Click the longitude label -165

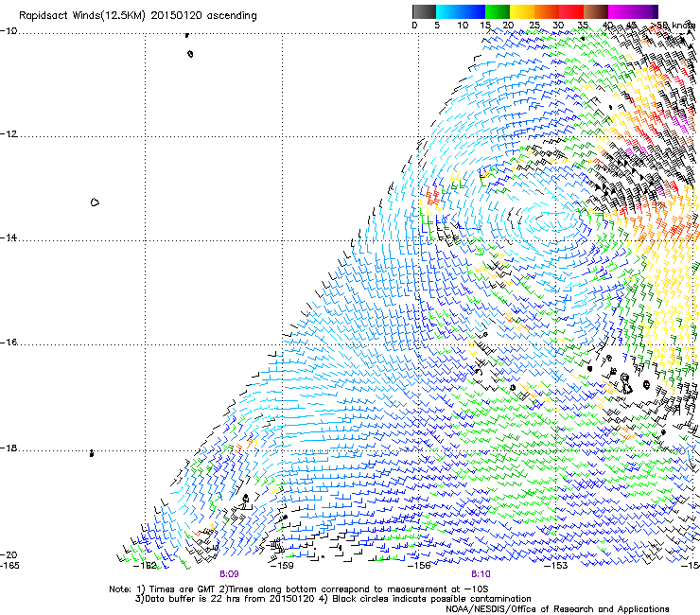(x=9, y=566)
